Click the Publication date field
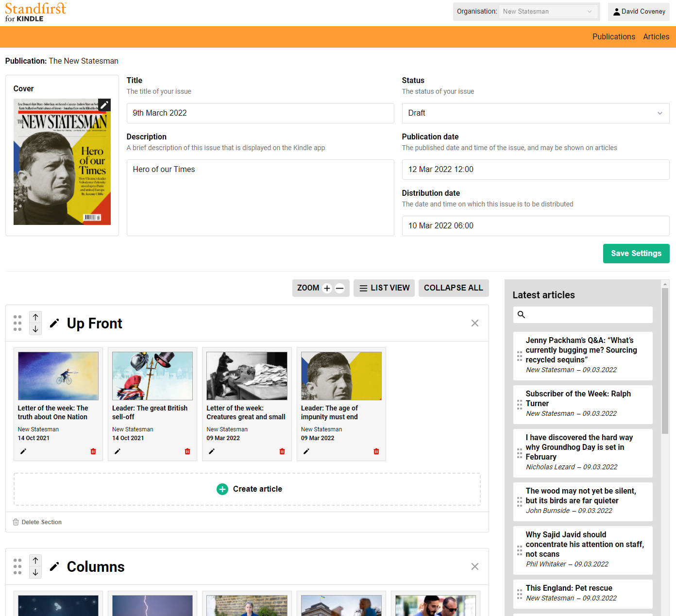The width and height of the screenshot is (676, 616). click(x=536, y=170)
